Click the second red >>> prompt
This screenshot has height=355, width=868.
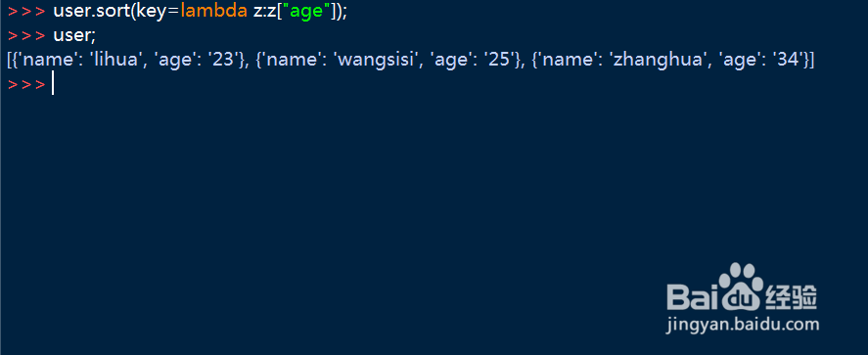[26, 35]
